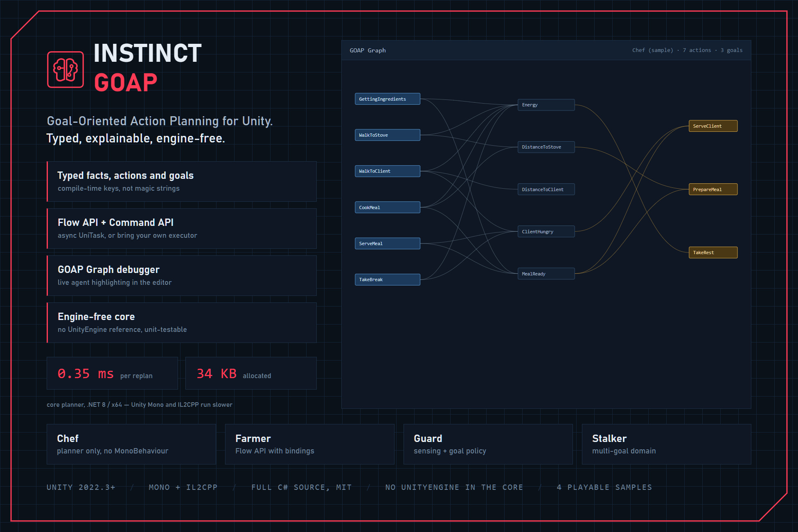Select the DistanceToStove fact node
The height and width of the screenshot is (532, 798).
(x=546, y=147)
